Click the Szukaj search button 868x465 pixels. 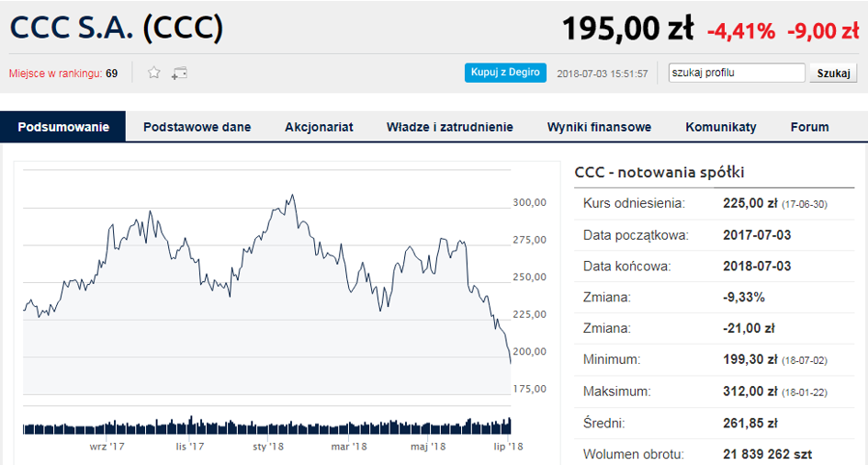[x=833, y=74]
